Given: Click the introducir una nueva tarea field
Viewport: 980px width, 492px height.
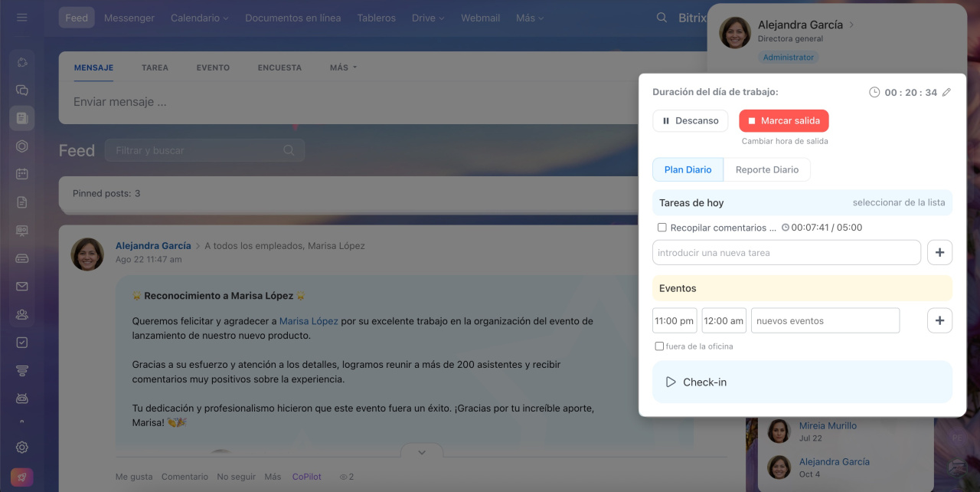Looking at the screenshot, I should pyautogui.click(x=786, y=253).
